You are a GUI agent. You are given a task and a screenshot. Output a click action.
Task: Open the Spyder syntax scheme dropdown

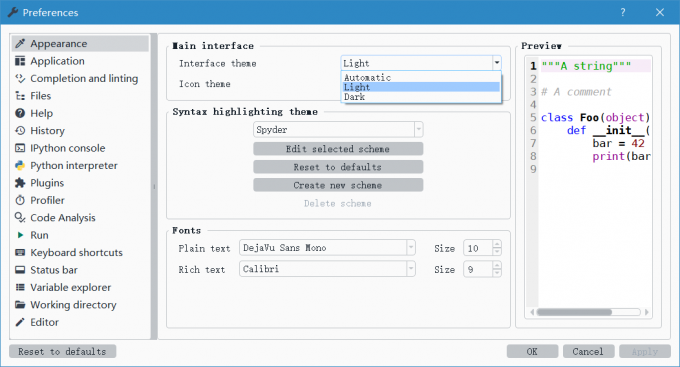coord(338,129)
